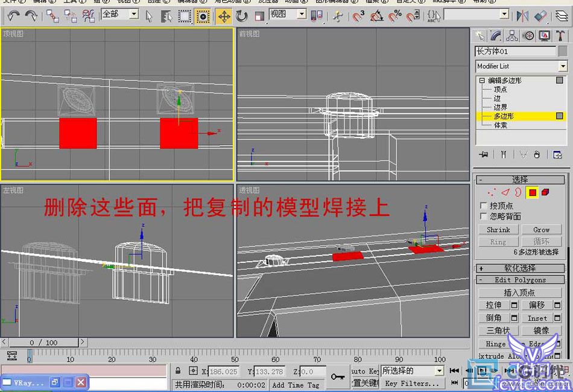This screenshot has height=392, width=573.
Task: Expand the 软化选择 rollout
Action: (520, 268)
